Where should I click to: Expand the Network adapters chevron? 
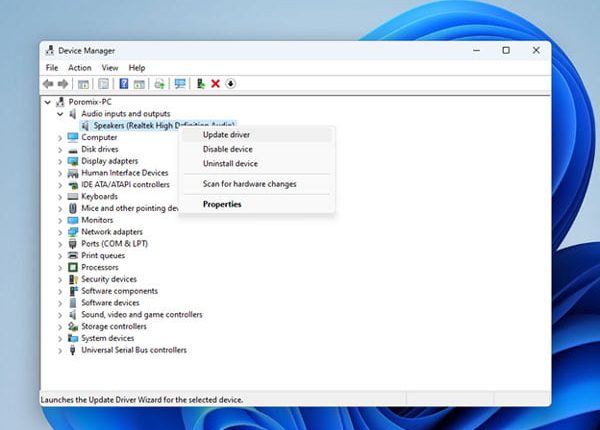(x=60, y=232)
